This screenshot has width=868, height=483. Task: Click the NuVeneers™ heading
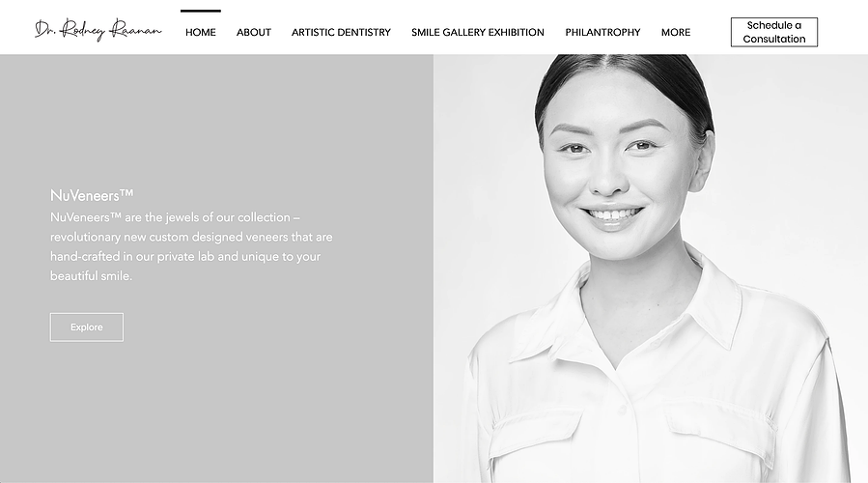(92, 195)
